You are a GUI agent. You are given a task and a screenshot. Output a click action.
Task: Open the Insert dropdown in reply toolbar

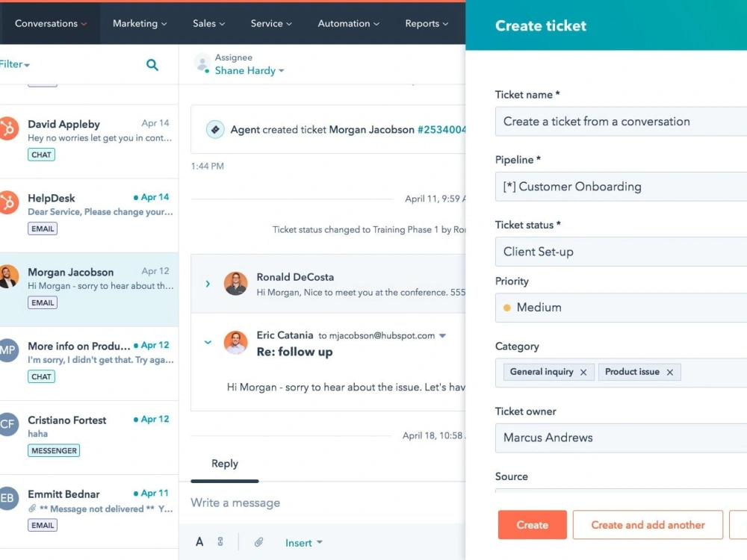coord(303,543)
